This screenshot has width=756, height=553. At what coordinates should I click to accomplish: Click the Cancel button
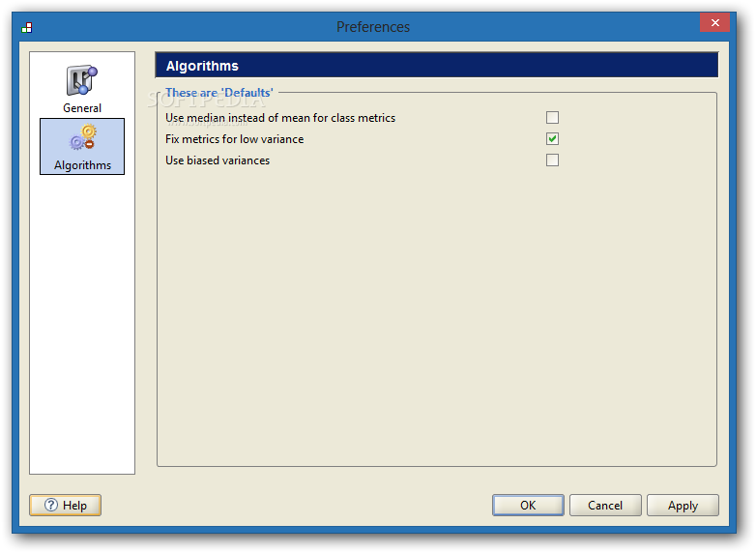[x=605, y=505]
